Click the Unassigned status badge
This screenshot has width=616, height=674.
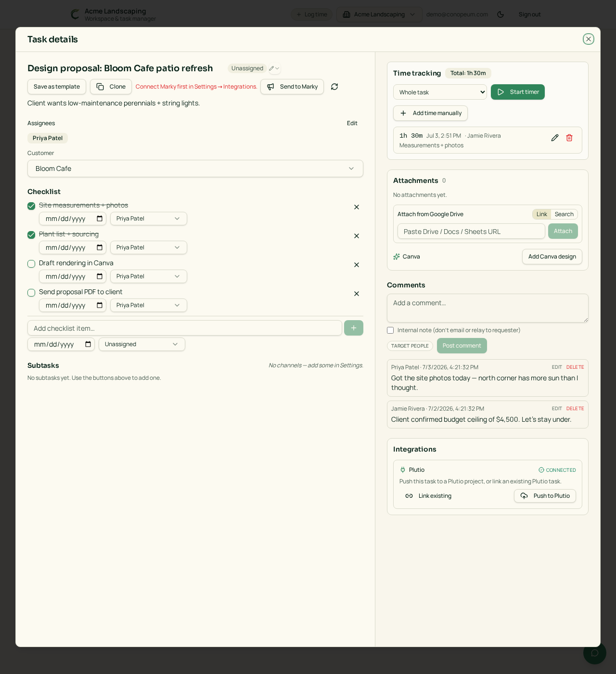pos(247,68)
